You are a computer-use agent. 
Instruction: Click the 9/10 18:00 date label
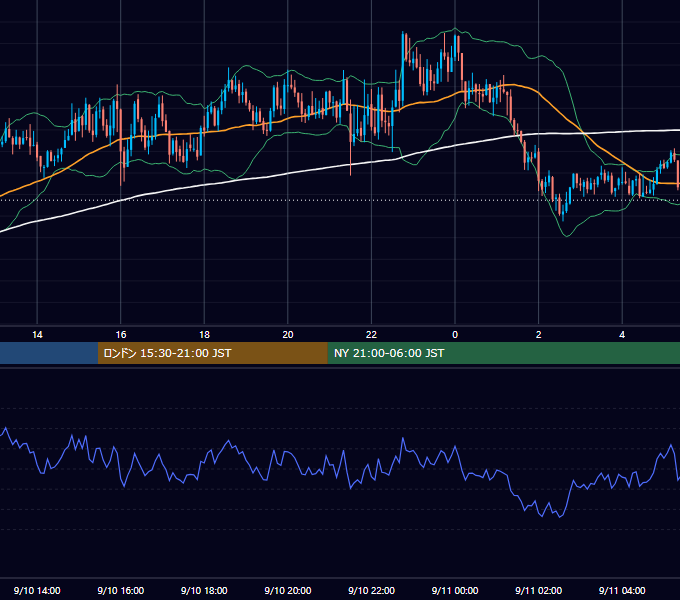[x=204, y=590]
